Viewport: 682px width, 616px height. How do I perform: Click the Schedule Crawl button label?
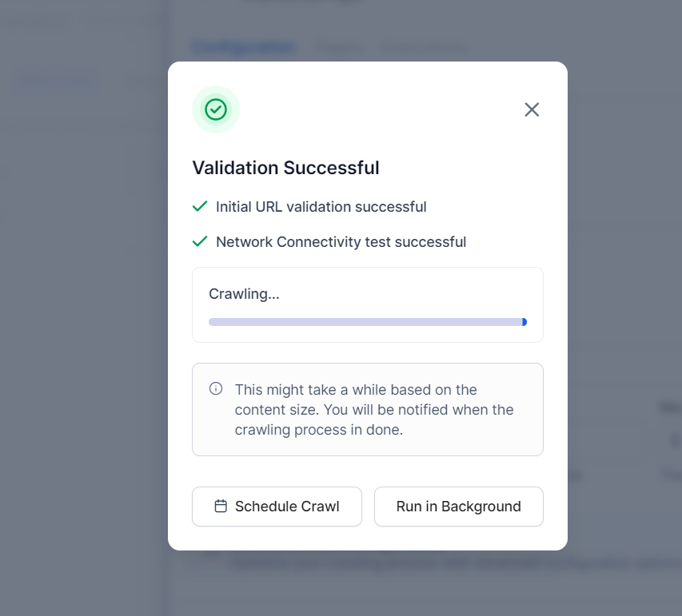(287, 507)
